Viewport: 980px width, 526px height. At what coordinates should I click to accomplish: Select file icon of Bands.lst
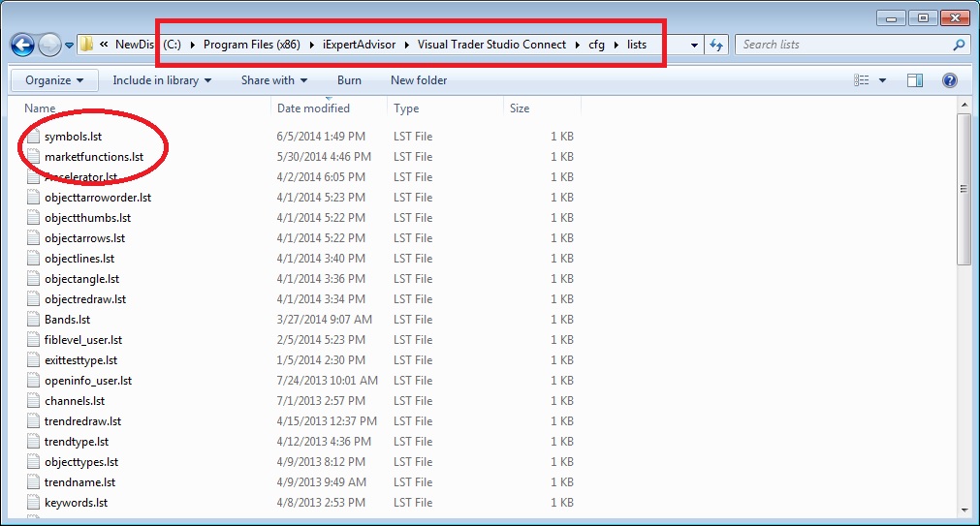[33, 320]
